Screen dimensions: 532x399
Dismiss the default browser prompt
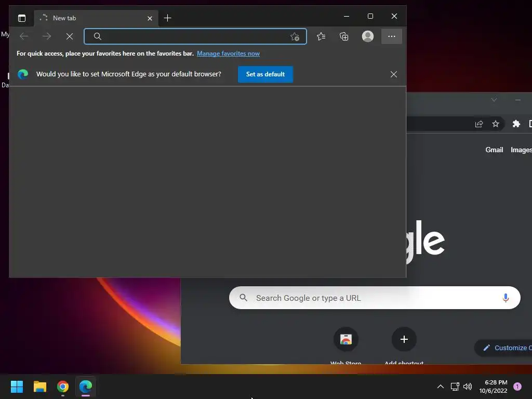394,74
